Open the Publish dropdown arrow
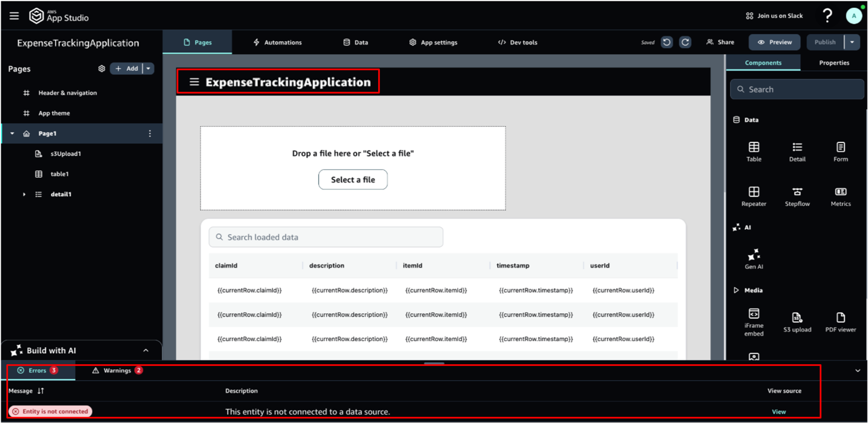 (852, 42)
